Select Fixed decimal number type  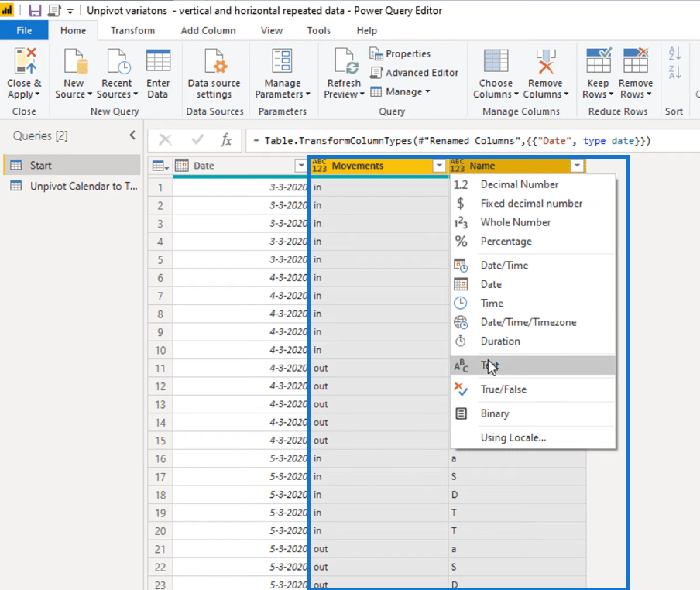(x=533, y=204)
